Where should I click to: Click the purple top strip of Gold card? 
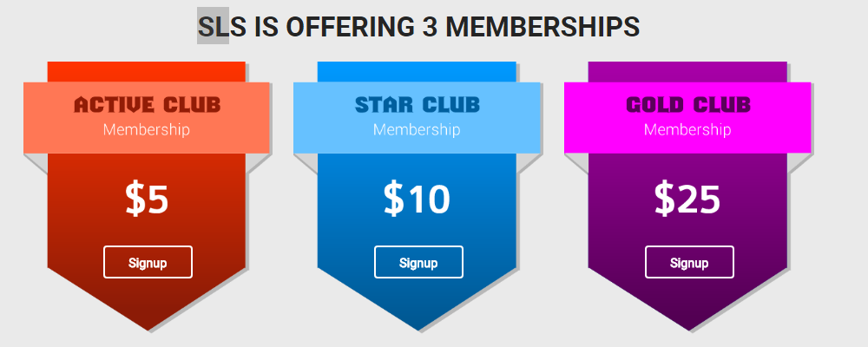[687, 71]
